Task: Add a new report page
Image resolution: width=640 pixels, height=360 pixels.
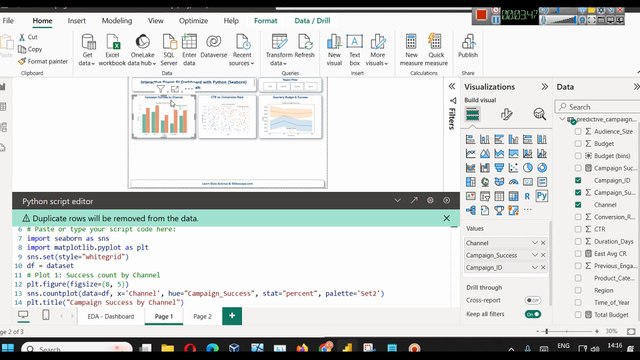Action: [x=232, y=316]
